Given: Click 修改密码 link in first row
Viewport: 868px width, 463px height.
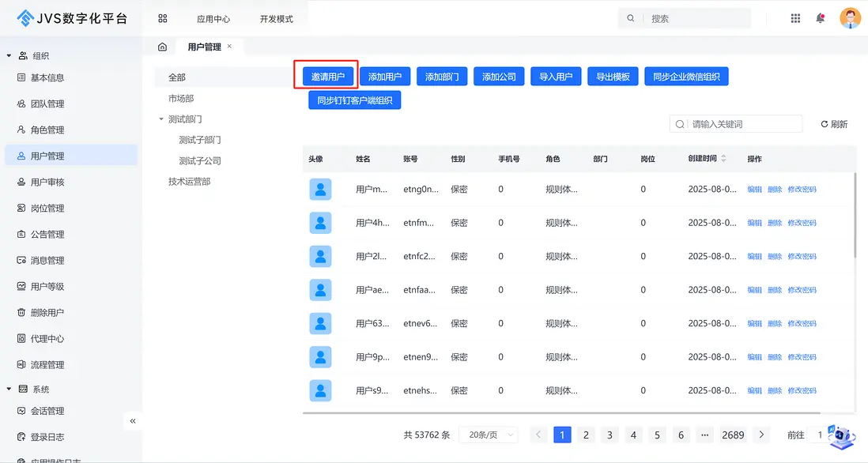Looking at the screenshot, I should [802, 190].
